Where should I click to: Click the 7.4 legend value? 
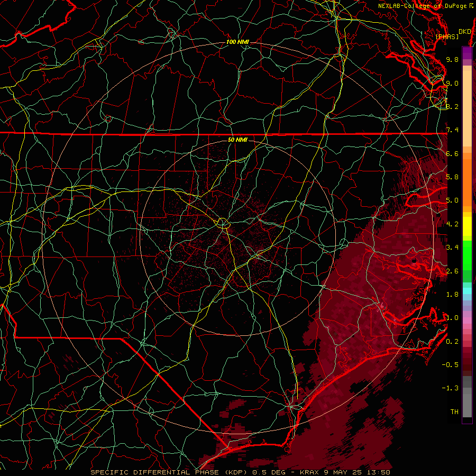click(452, 130)
